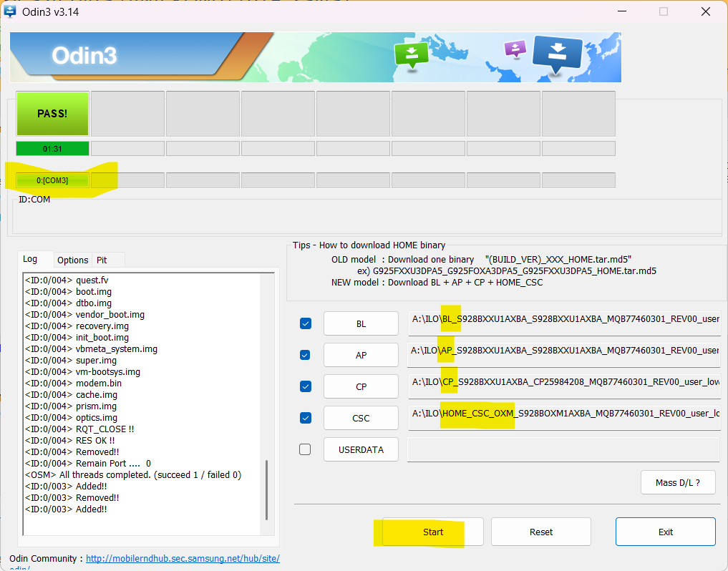
Task: Click the green PASS! status box
Action: (52, 114)
